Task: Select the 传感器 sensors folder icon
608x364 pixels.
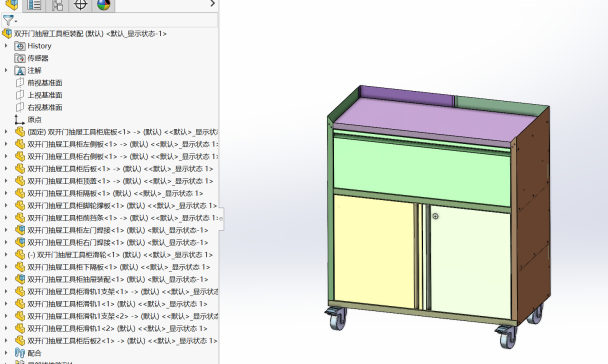Action: [20, 58]
